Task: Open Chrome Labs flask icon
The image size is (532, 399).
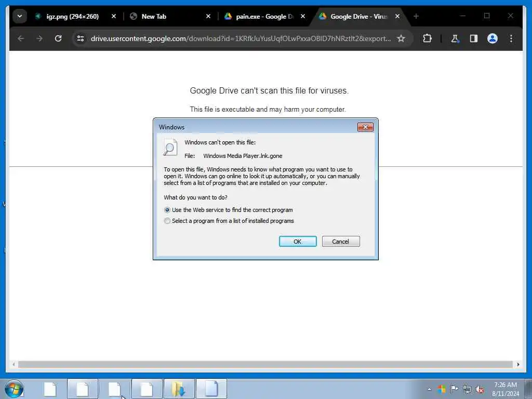Action: (455, 38)
